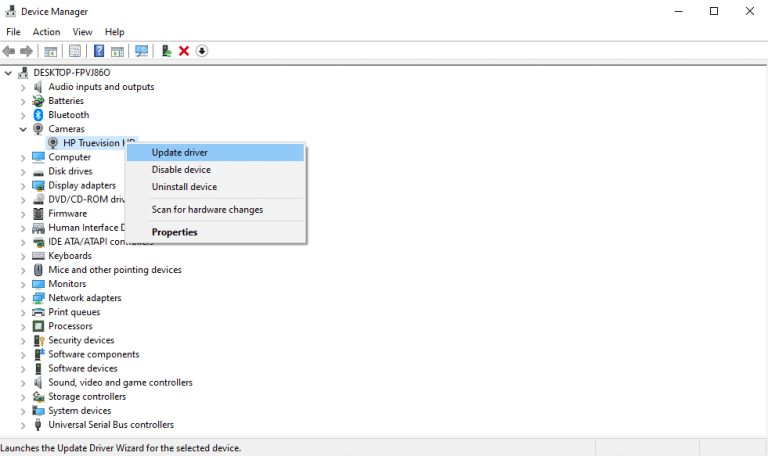Image resolution: width=768 pixels, height=456 pixels.
Task: Click the Keyboards category icon
Action: coord(38,256)
